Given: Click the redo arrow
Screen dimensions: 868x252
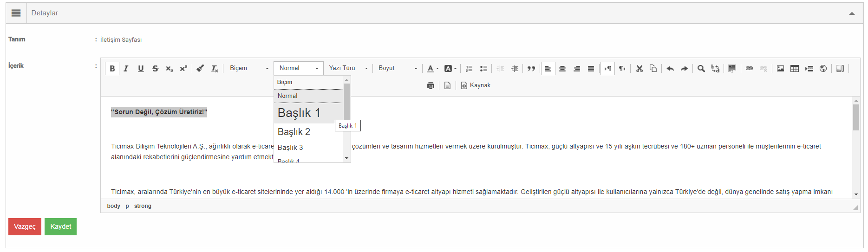Looking at the screenshot, I should (685, 68).
